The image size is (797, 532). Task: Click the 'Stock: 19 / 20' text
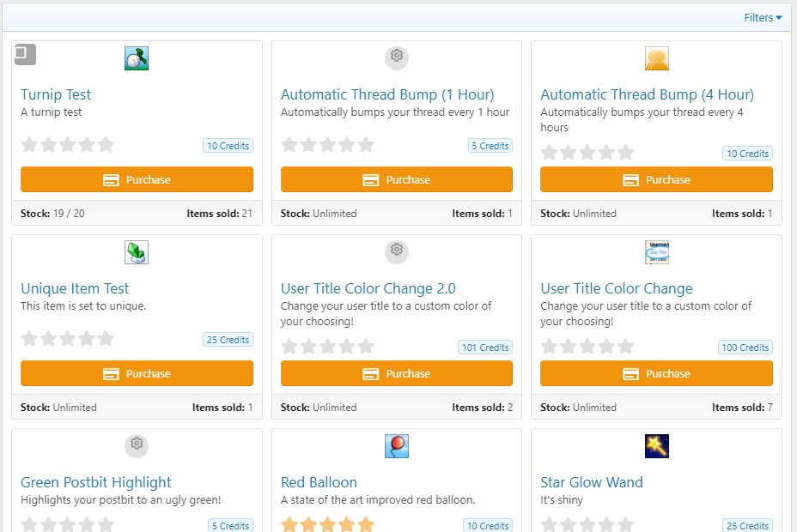[x=52, y=214]
